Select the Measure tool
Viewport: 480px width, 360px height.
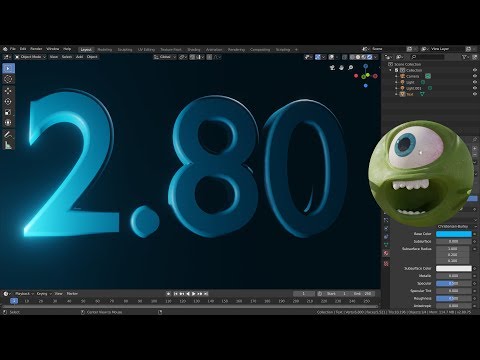[8, 145]
